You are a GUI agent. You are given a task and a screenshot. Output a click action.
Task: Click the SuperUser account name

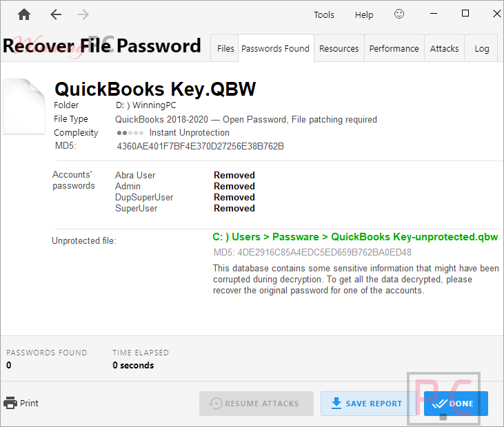coord(137,209)
